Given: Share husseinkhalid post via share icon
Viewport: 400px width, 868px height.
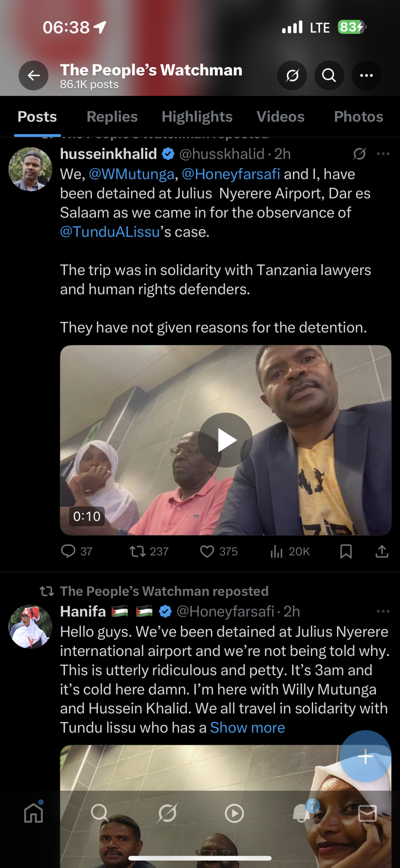Looking at the screenshot, I should [382, 551].
